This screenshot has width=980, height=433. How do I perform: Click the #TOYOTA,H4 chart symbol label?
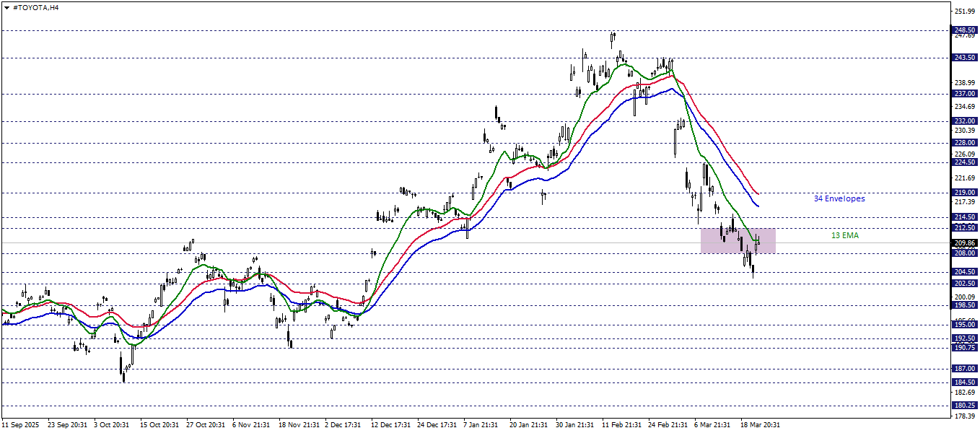coord(35,6)
